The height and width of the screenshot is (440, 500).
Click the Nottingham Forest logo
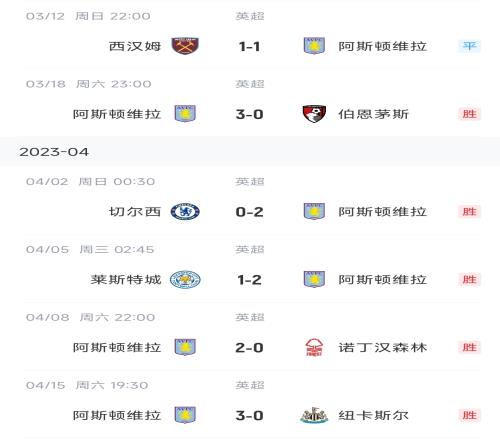click(314, 347)
